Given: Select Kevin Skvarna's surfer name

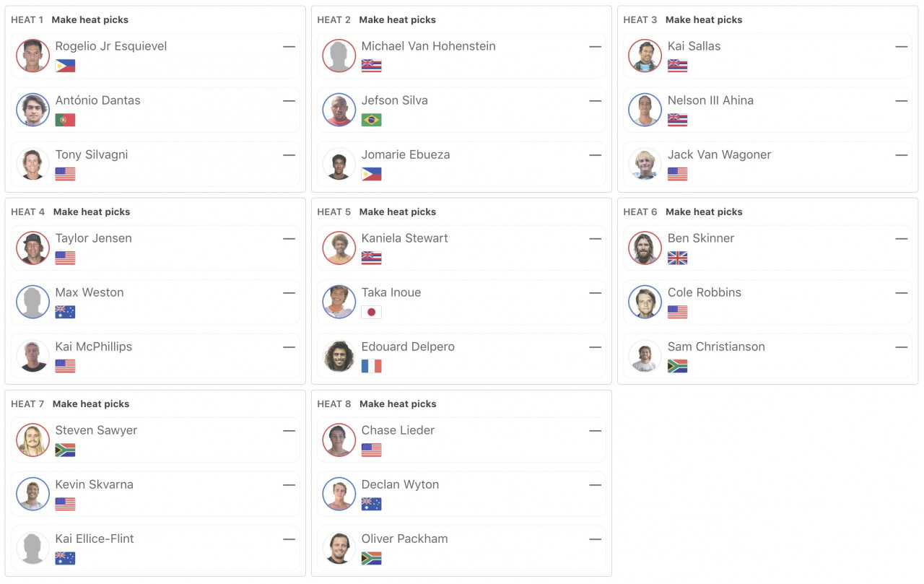Looking at the screenshot, I should pos(95,484).
